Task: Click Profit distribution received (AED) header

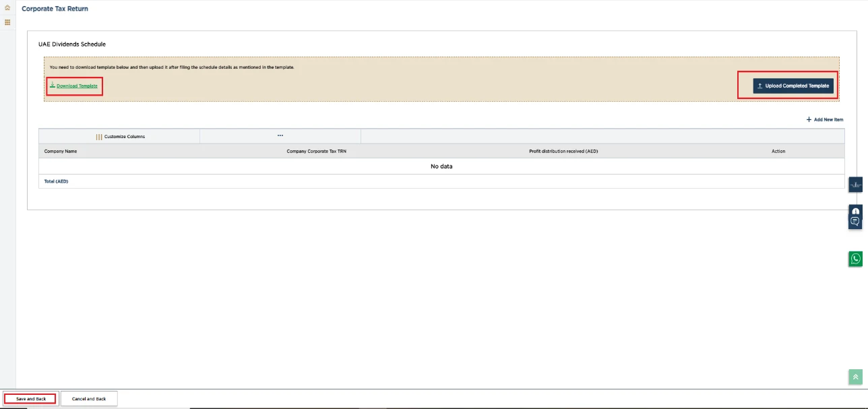Action: click(563, 152)
